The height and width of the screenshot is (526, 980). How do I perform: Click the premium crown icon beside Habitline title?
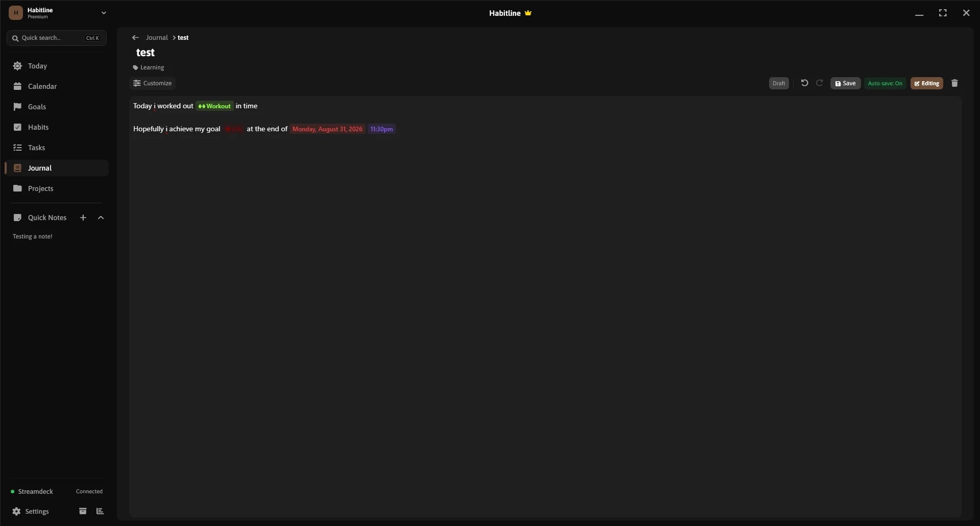tap(528, 13)
